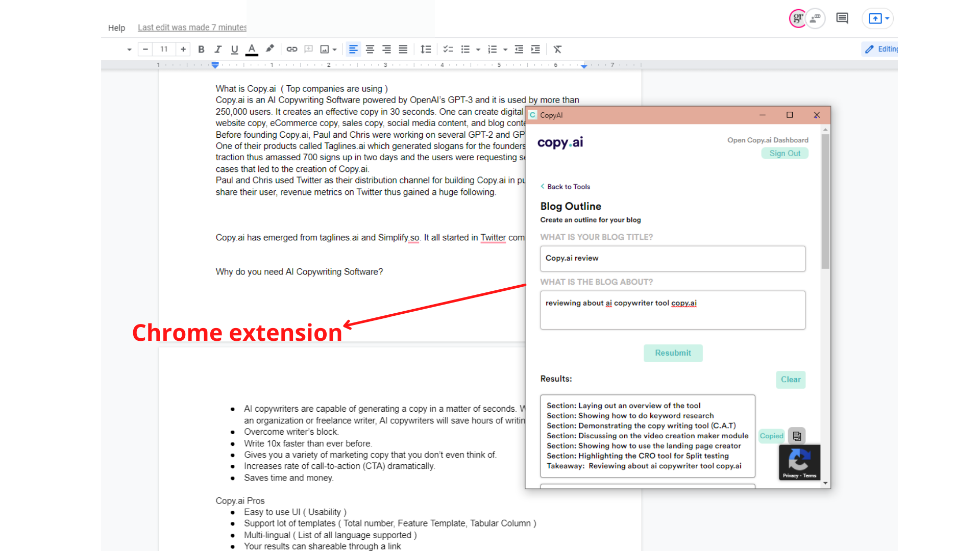
Task: Expand the insert image dropdown arrow
Action: [x=335, y=50]
